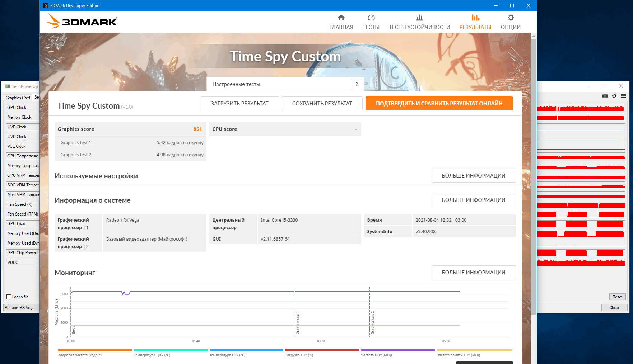Click the Graphics test 2 chart marker
The height and width of the screenshot is (364, 633).
(372, 323)
